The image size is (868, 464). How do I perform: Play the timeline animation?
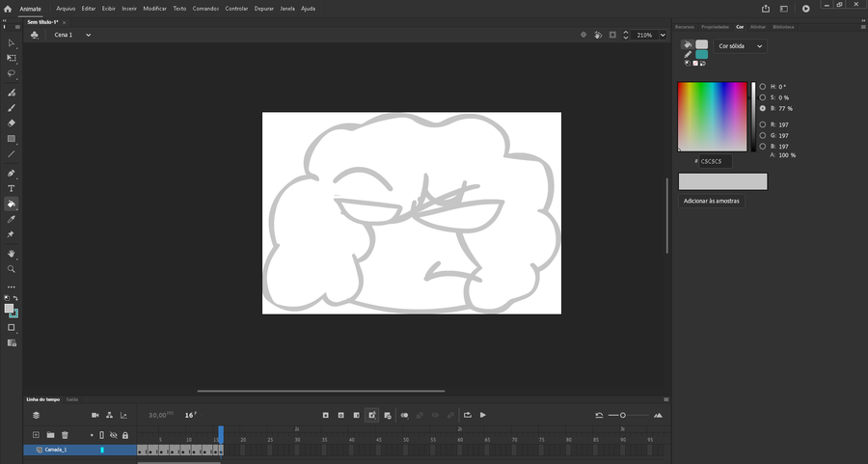click(483, 415)
